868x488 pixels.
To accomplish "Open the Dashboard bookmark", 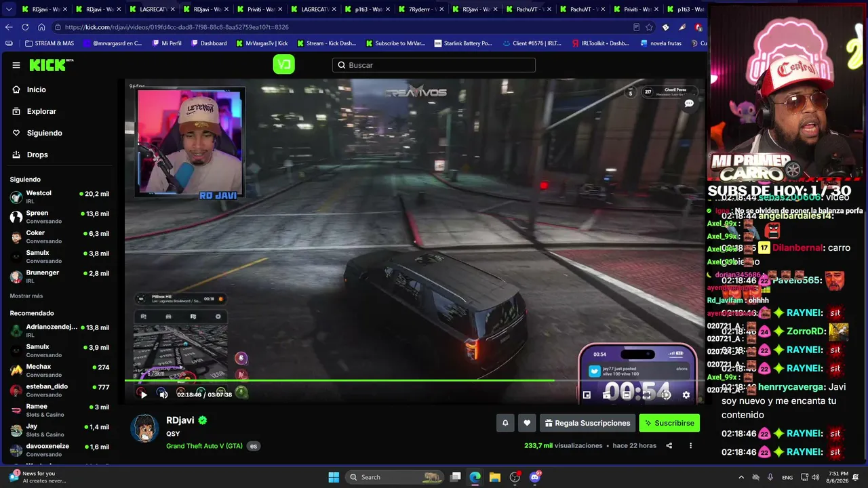I will click(x=209, y=43).
